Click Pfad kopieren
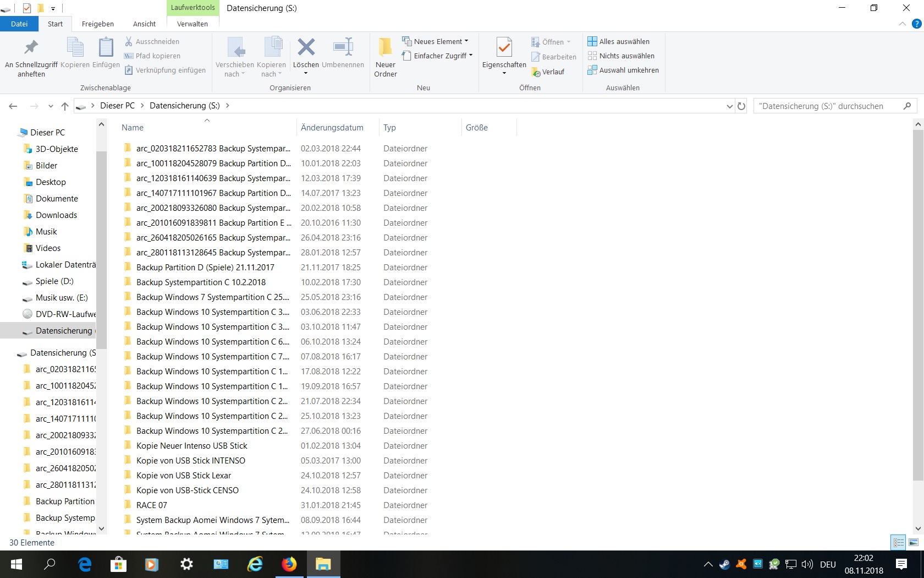Image resolution: width=924 pixels, height=578 pixels. (x=152, y=56)
